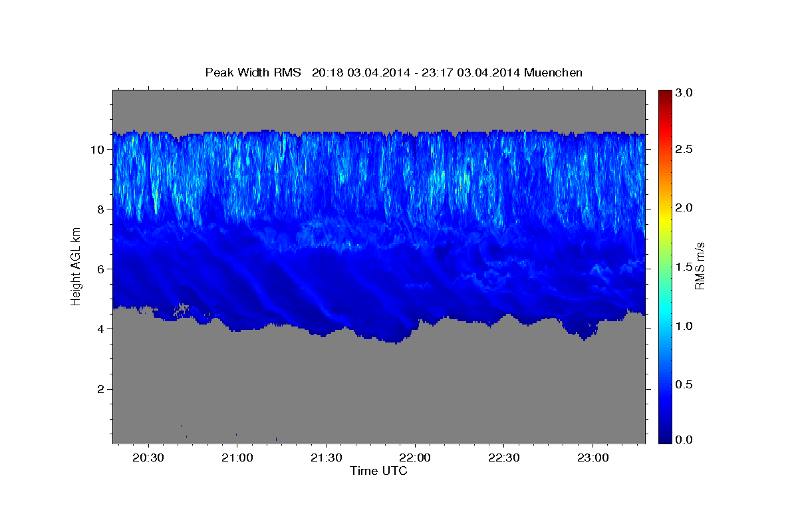Click the height label '8'
798x532 pixels.
100,209
